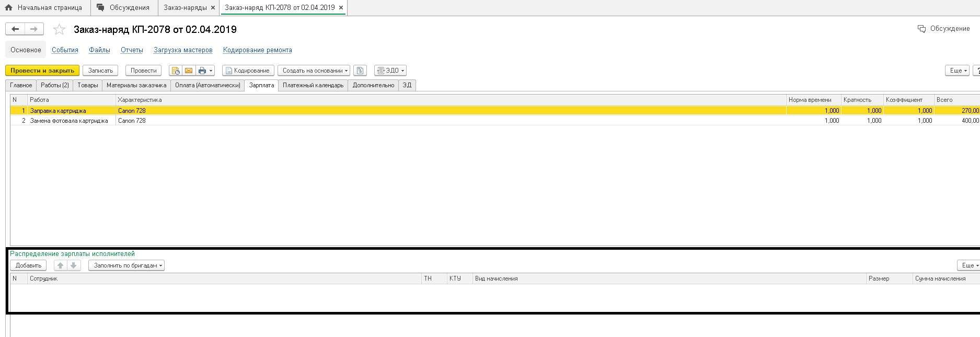980x337 pixels.
Task: Move row down with down arrow icon
Action: point(74,265)
